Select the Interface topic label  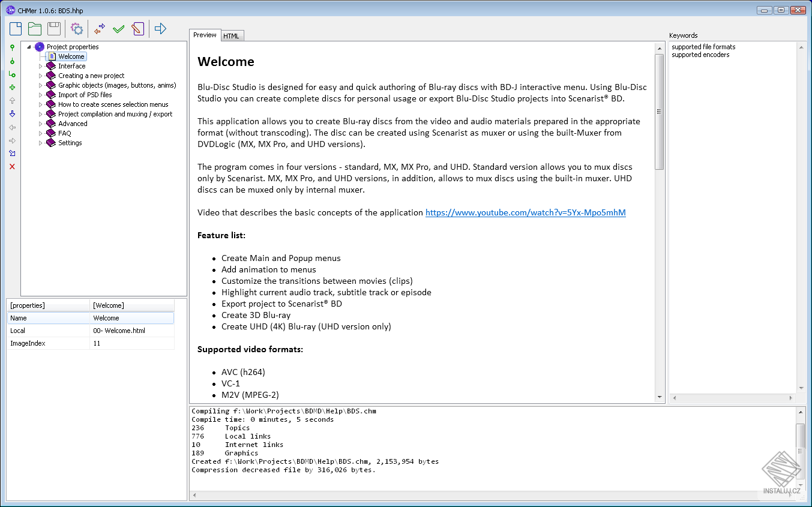(x=72, y=66)
